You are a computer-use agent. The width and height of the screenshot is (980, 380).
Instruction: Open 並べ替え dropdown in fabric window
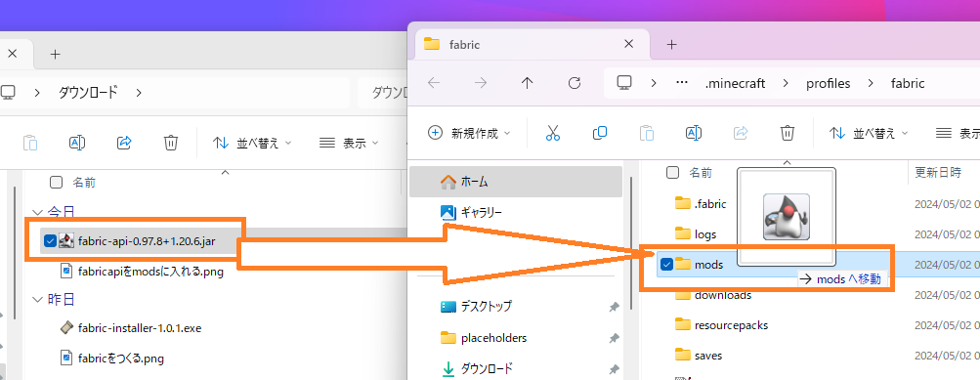[x=868, y=133]
